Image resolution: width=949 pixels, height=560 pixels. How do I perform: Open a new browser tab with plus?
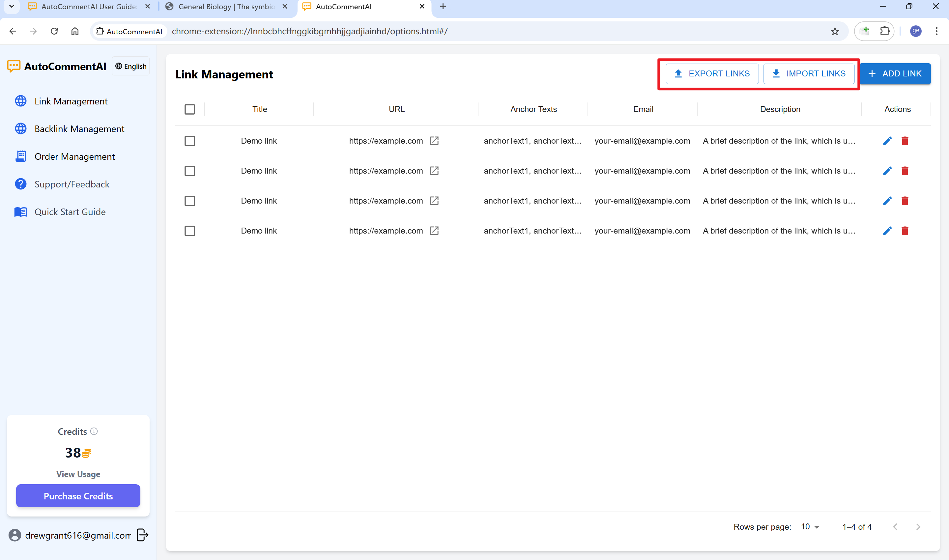point(443,6)
